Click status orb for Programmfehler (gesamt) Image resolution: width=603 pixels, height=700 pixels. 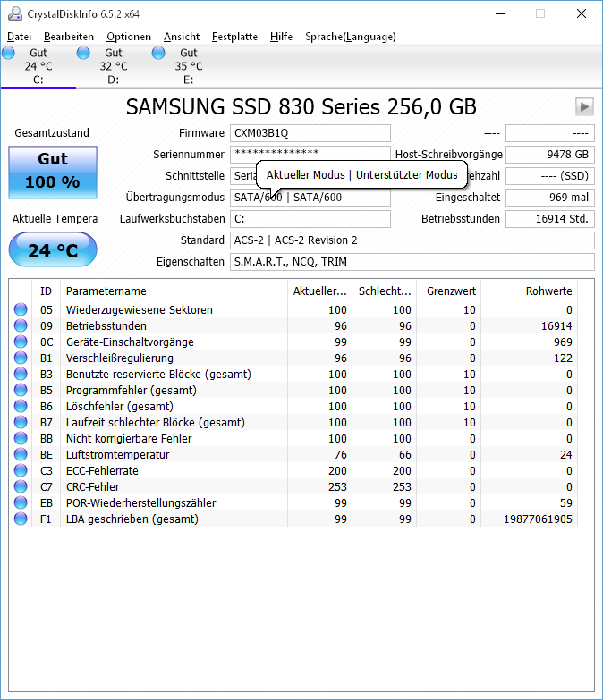pyautogui.click(x=21, y=390)
